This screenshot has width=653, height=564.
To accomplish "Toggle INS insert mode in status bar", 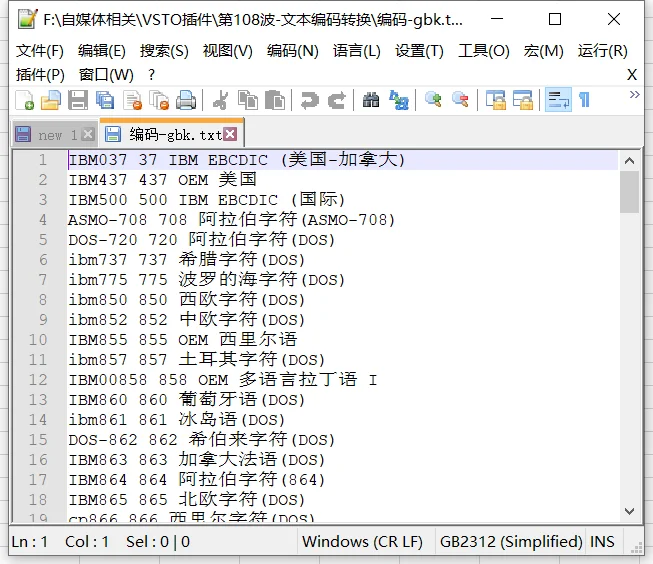I will click(x=602, y=542).
